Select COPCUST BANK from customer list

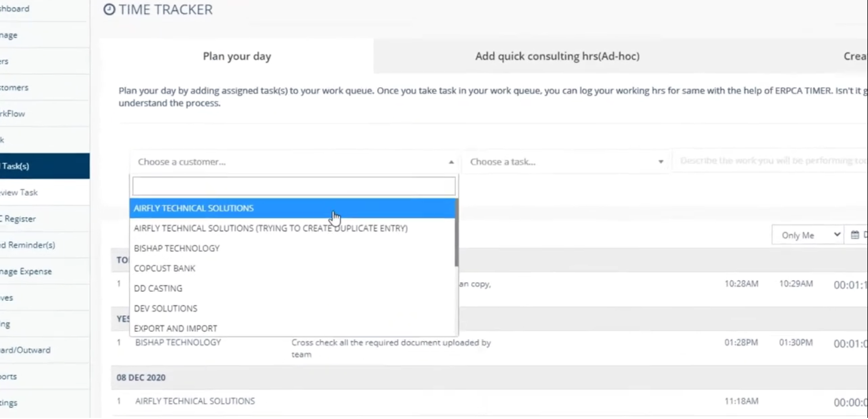292,268
